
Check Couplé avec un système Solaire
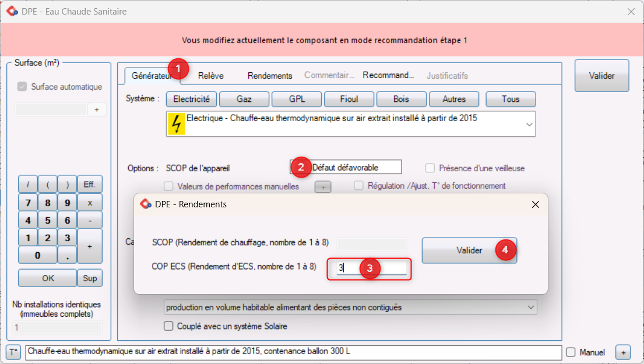(170, 326)
